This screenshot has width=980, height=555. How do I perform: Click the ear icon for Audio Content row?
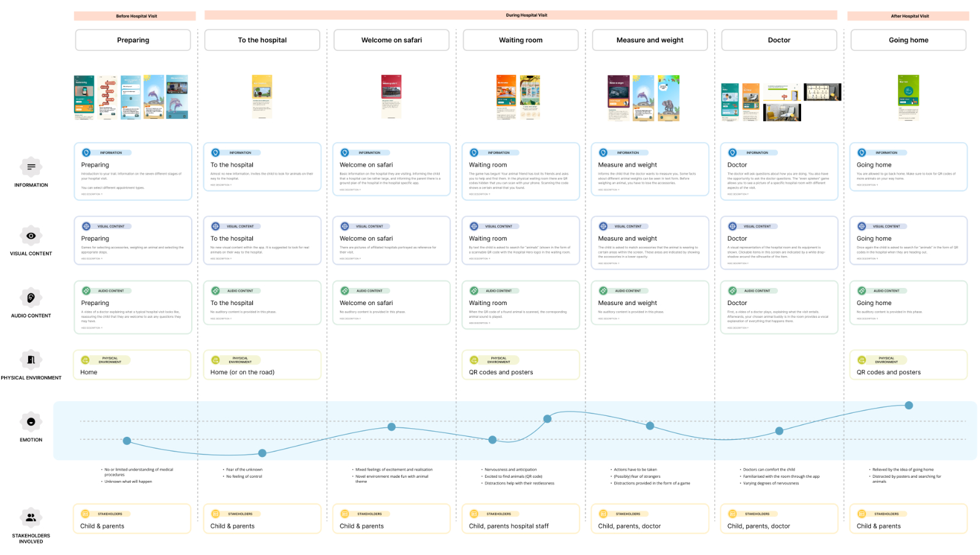[31, 298]
